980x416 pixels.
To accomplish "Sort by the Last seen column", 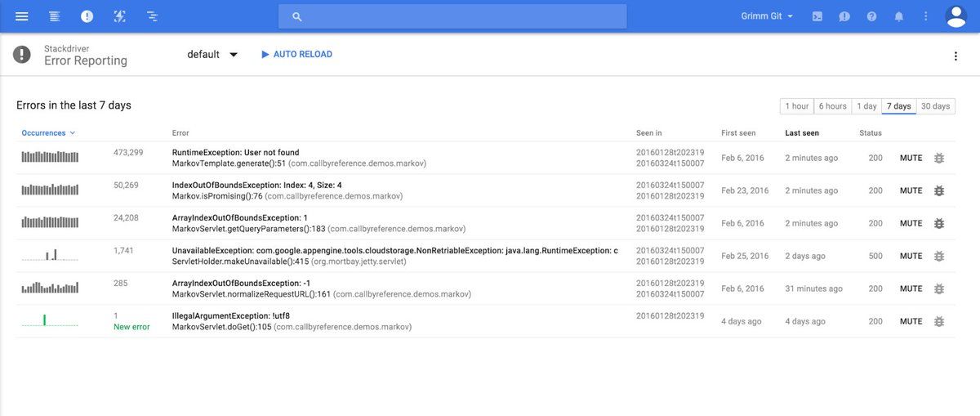I will tap(802, 133).
